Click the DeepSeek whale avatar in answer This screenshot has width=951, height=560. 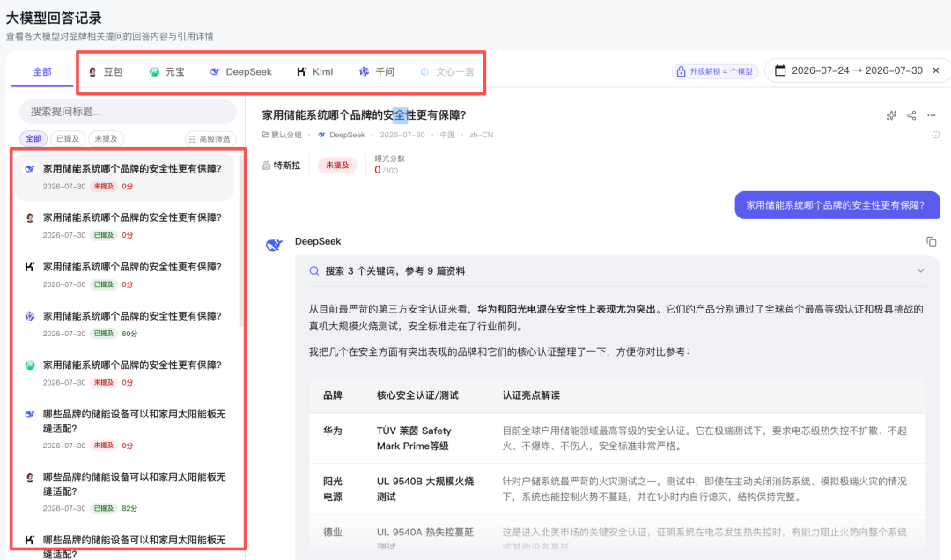click(x=274, y=245)
